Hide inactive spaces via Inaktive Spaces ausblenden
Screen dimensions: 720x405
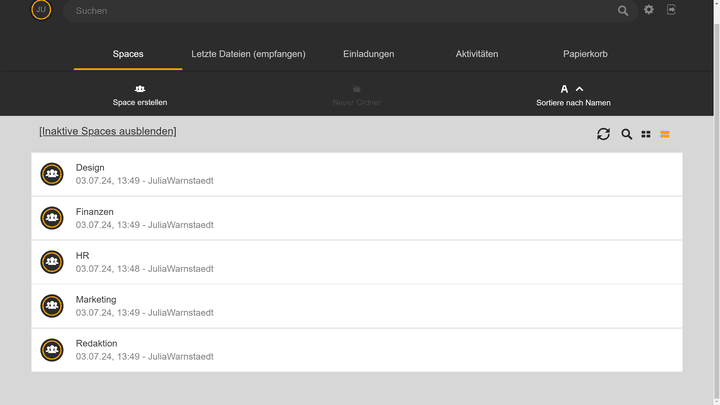coord(108,131)
